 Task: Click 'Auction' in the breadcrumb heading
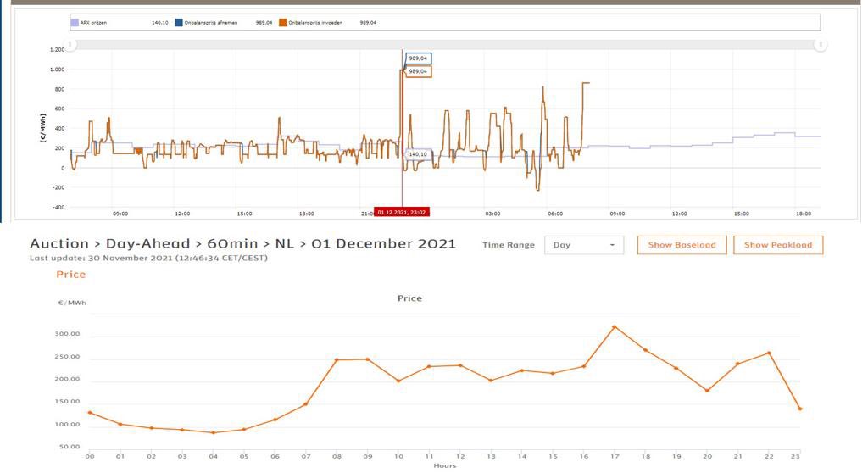(59, 243)
